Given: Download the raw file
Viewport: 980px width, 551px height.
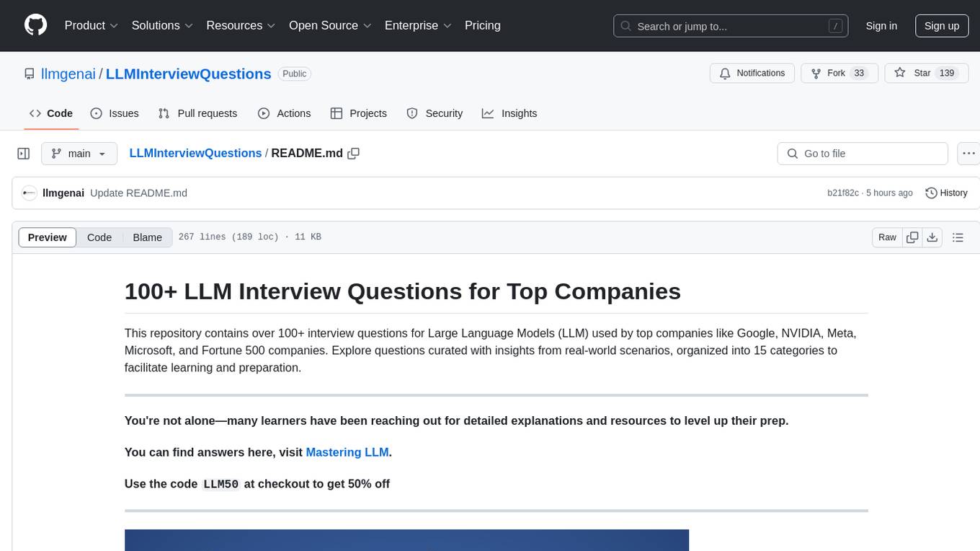Looking at the screenshot, I should click(932, 237).
